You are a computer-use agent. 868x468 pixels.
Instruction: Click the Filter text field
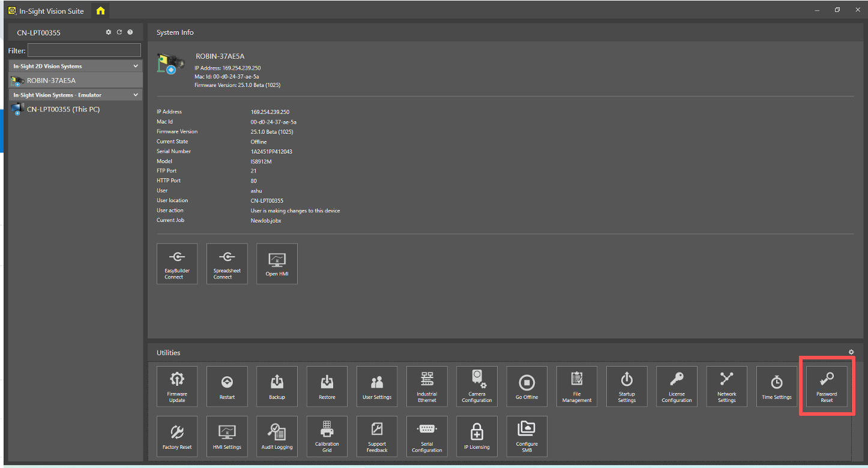pyautogui.click(x=84, y=50)
